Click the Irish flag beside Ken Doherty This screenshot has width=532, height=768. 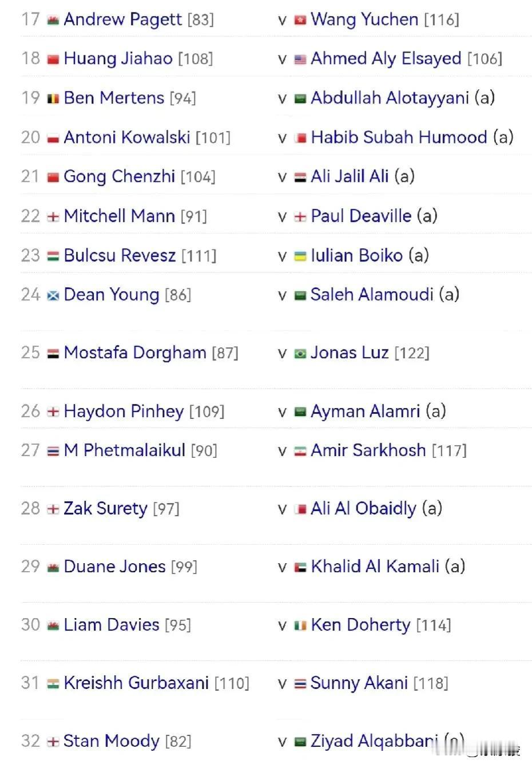tap(300, 626)
